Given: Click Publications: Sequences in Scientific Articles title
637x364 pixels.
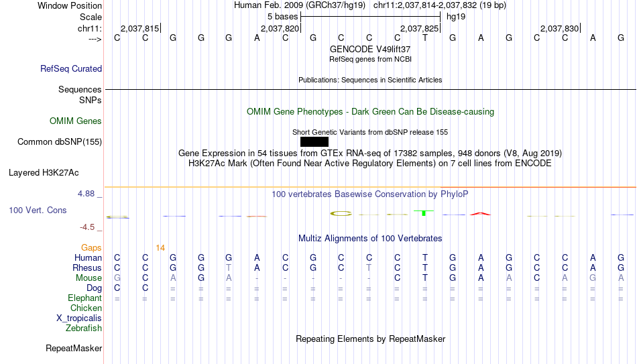Looking at the screenshot, I should pyautogui.click(x=370, y=80).
